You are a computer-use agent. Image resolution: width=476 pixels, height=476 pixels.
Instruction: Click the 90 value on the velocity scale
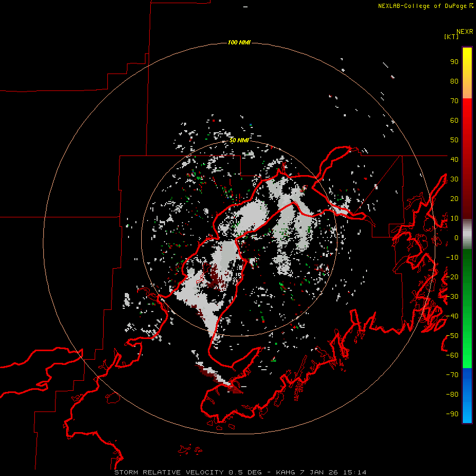pyautogui.click(x=454, y=62)
